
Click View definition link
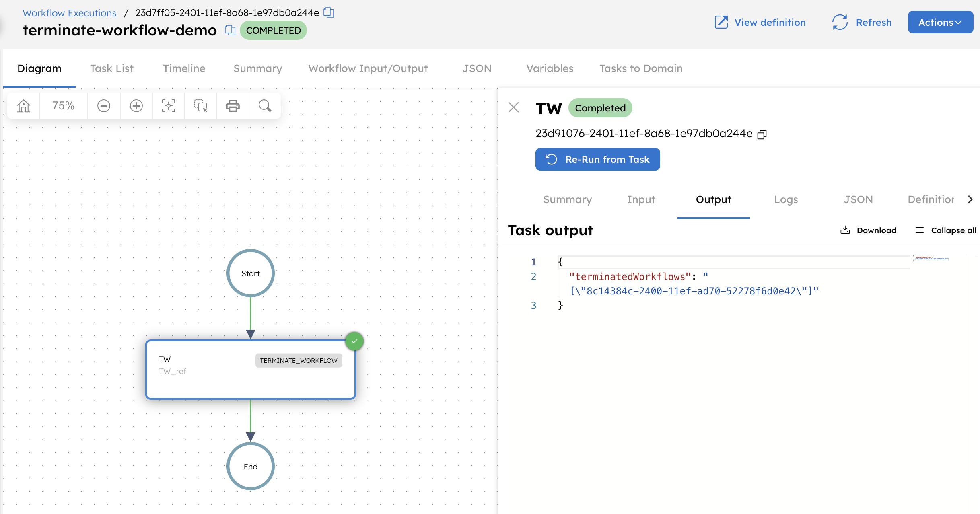(770, 22)
